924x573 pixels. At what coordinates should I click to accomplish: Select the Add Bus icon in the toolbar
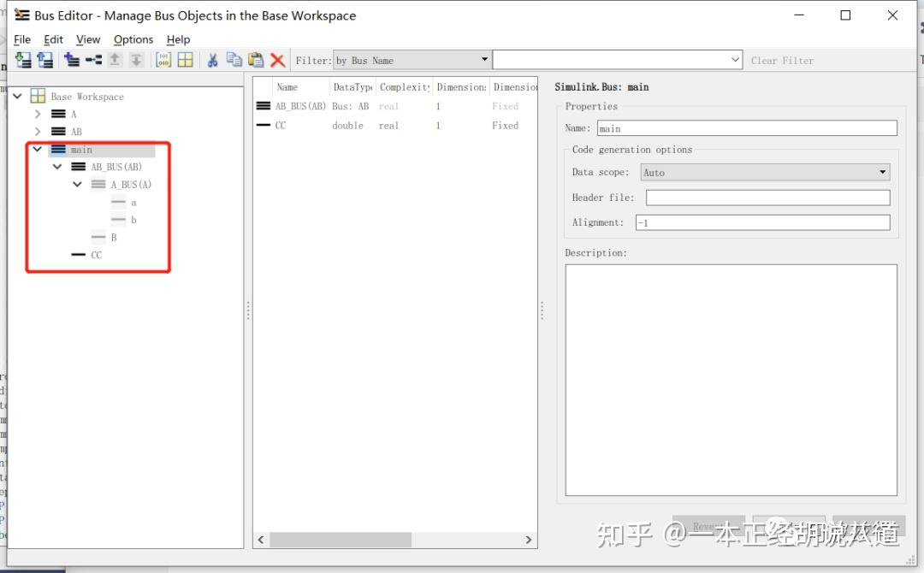click(x=71, y=60)
